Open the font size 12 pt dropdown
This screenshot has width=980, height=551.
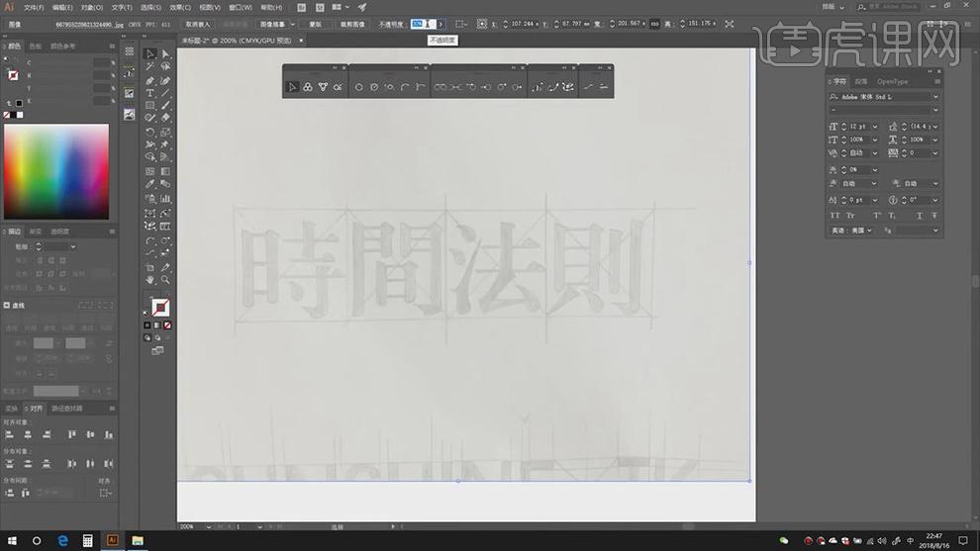pos(874,127)
